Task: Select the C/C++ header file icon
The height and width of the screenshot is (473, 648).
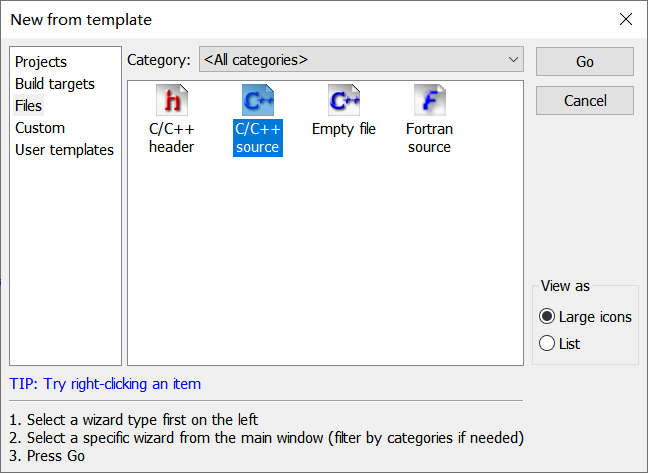Action: (x=172, y=100)
